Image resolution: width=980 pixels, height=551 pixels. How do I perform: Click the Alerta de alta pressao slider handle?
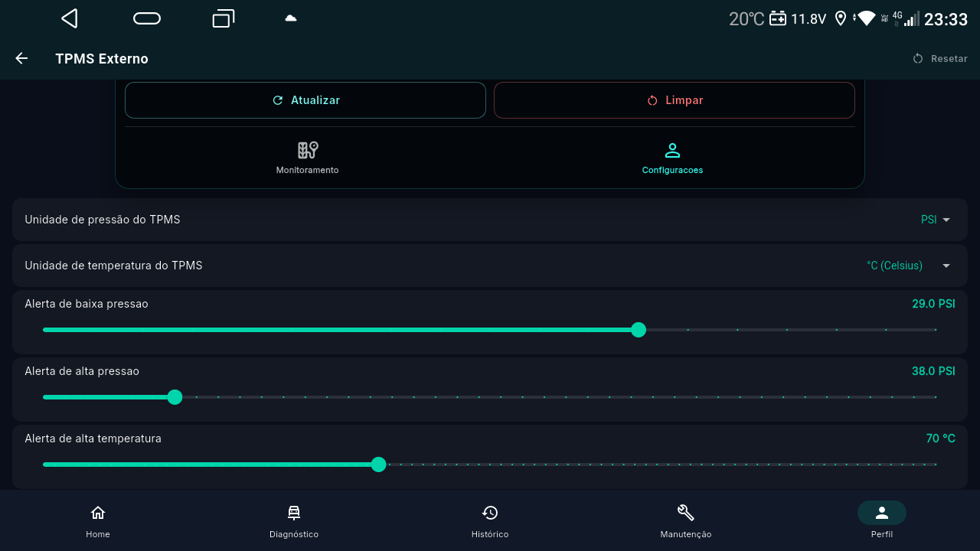point(175,397)
